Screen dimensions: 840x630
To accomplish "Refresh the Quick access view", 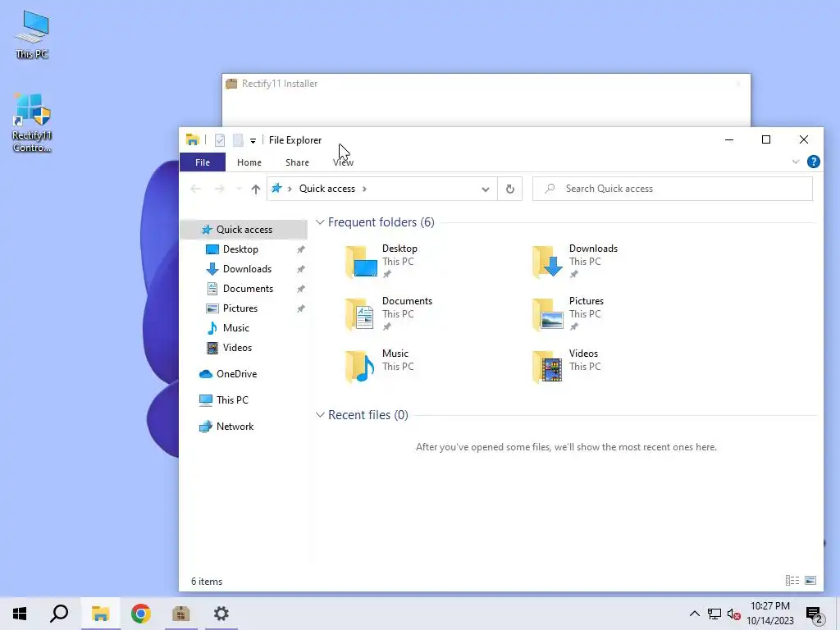I will click(x=510, y=189).
